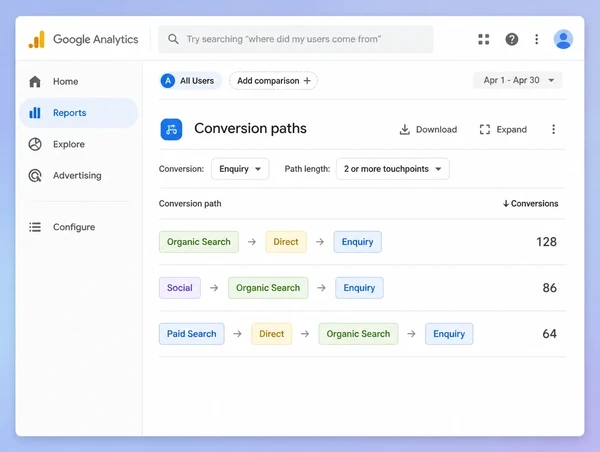
Task: Click the Reports bar chart icon
Action: tap(35, 113)
